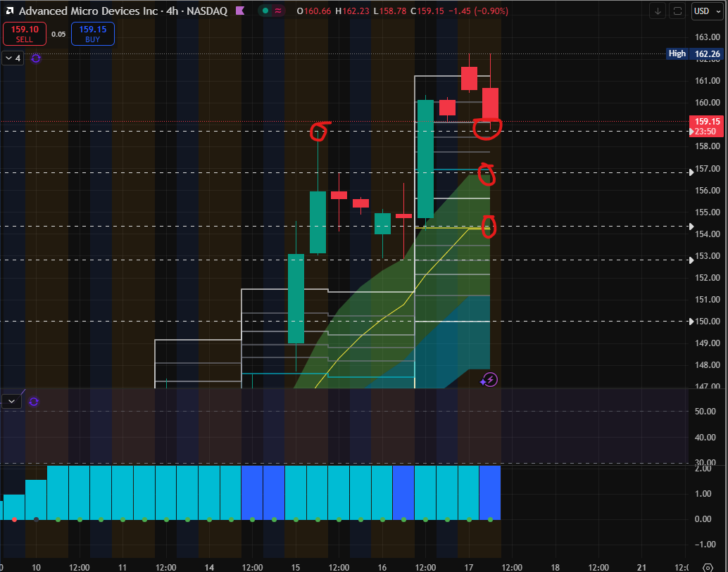Click the date label 17 on time axis
This screenshot has width=728, height=572.
(x=469, y=567)
